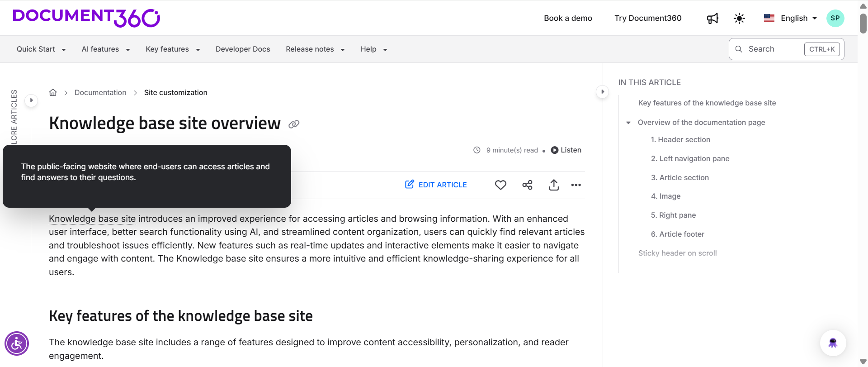868x367 pixels.
Task: Click the Search input field
Action: coord(786,49)
